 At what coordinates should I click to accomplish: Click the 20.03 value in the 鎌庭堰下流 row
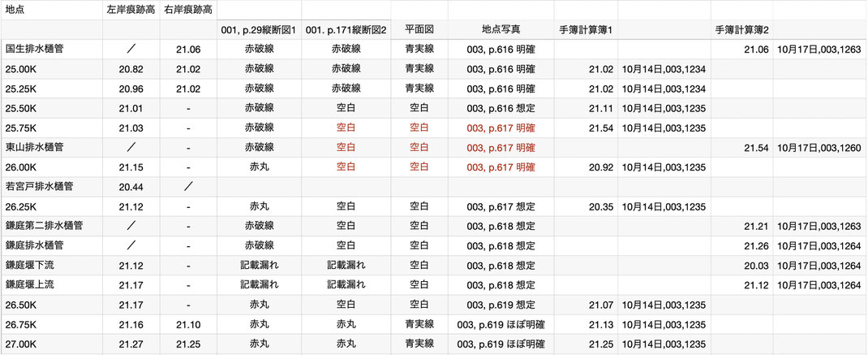coord(756,266)
